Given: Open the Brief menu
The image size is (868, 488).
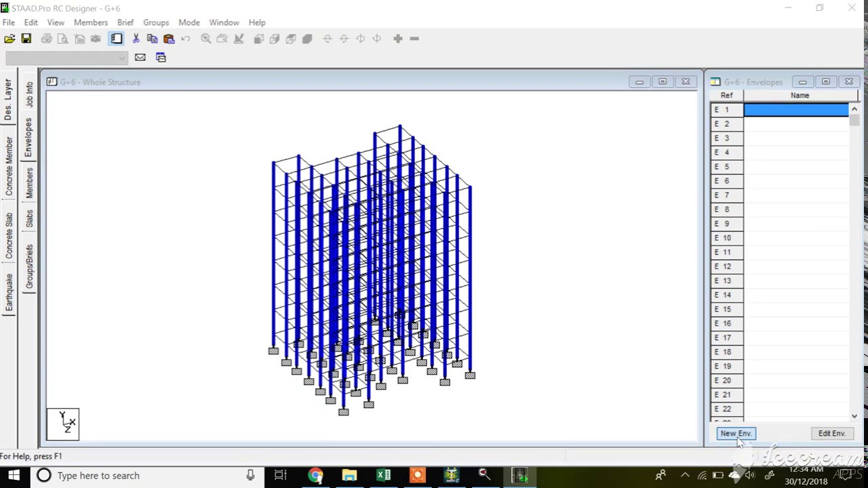Looking at the screenshot, I should coord(125,22).
